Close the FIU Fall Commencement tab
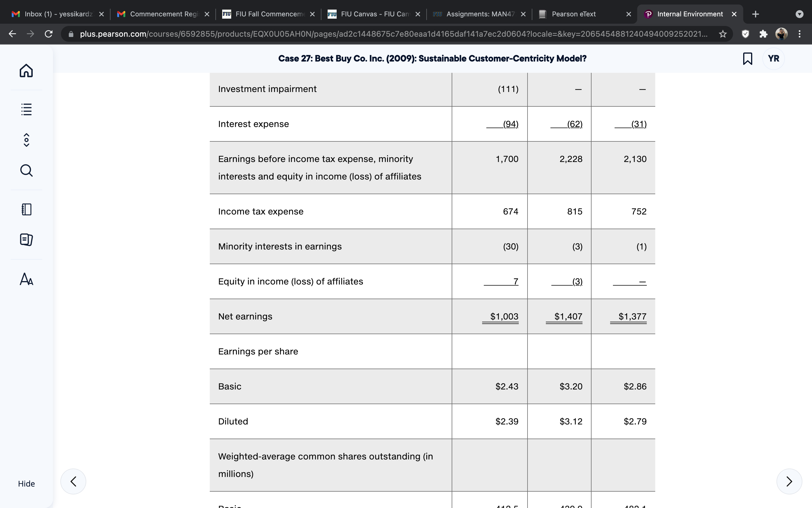The image size is (812, 508). pyautogui.click(x=312, y=14)
